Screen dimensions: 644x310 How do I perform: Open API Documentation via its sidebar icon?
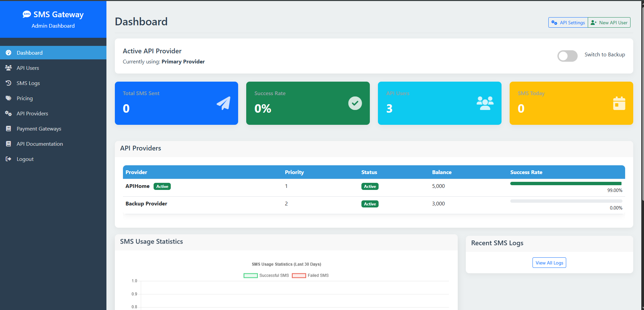8,144
